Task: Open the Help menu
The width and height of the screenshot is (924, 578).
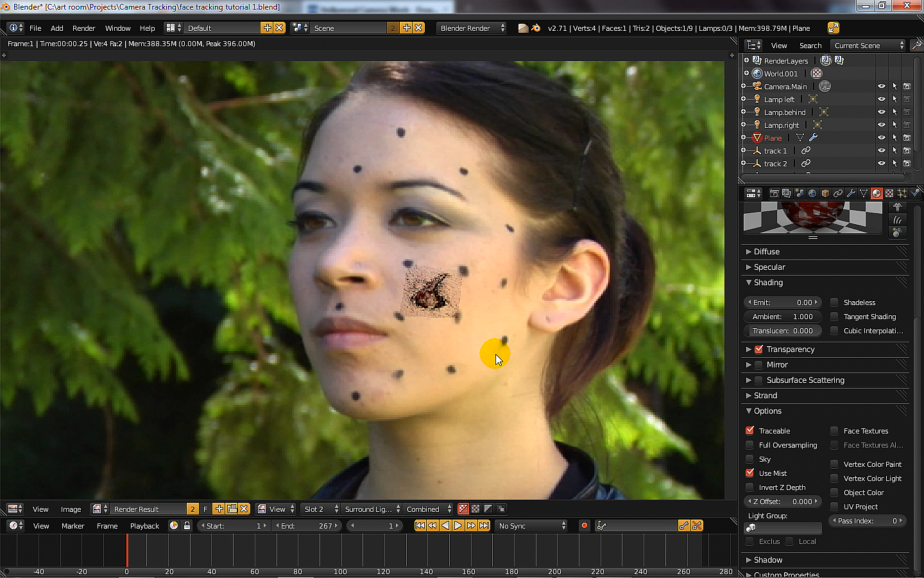Action: pos(148,28)
